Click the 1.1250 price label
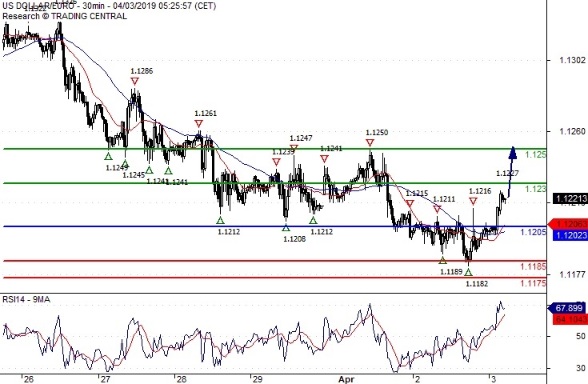Viewport: 588px width, 384px height. tap(377, 132)
